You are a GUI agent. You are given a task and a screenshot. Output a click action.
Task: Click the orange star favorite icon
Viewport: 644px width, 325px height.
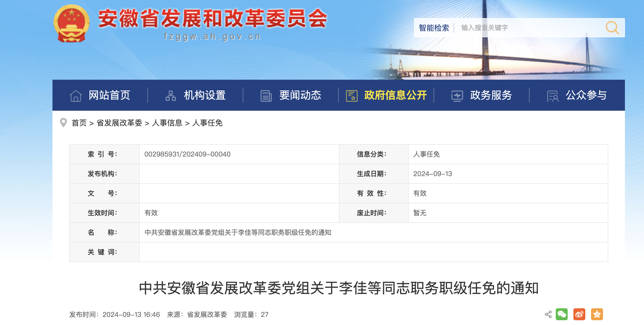[597, 314]
